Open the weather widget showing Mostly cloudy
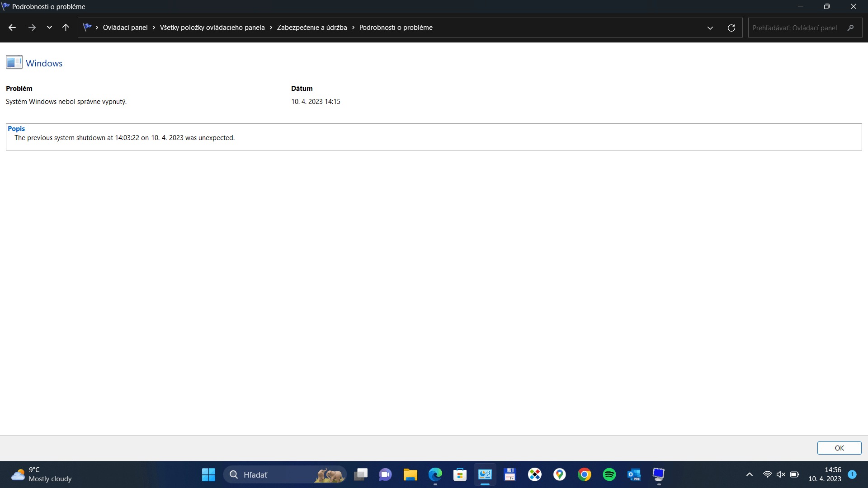868x488 pixels. [42, 474]
